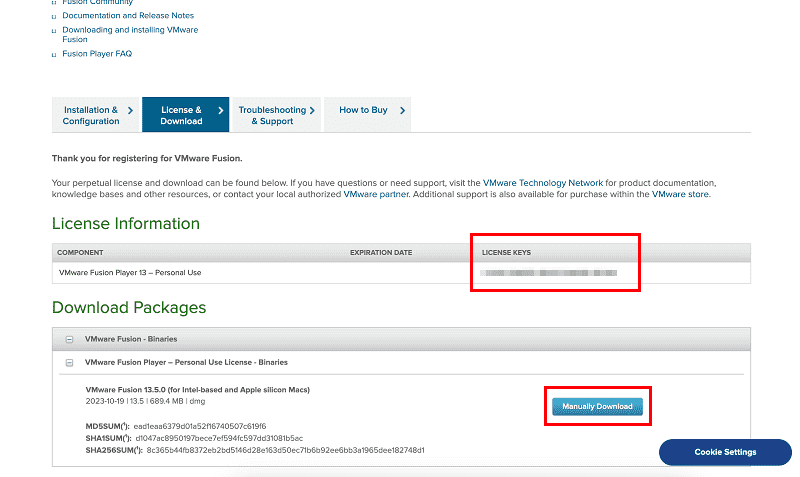Screen dimensions: 800x477
Task: Click VMware Fusion Player 13 – Personal Use cell
Action: tap(130, 273)
